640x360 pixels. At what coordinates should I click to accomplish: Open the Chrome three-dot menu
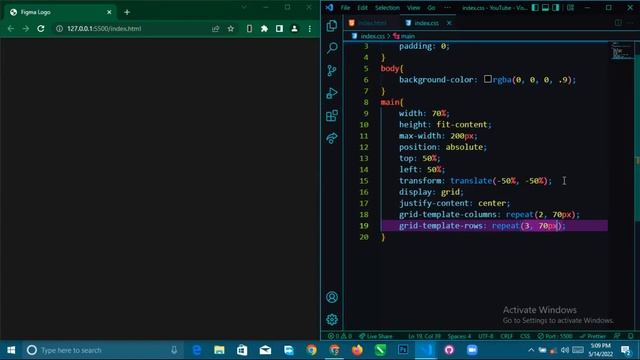coord(310,29)
